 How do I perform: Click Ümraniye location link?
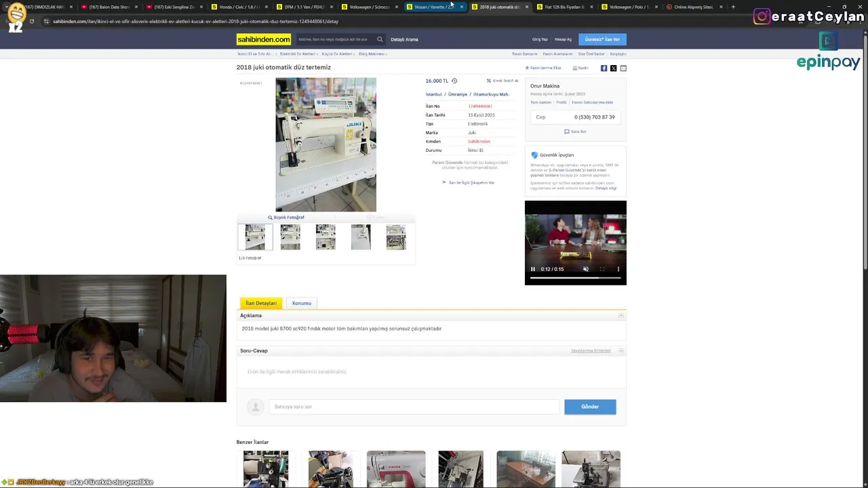point(458,94)
